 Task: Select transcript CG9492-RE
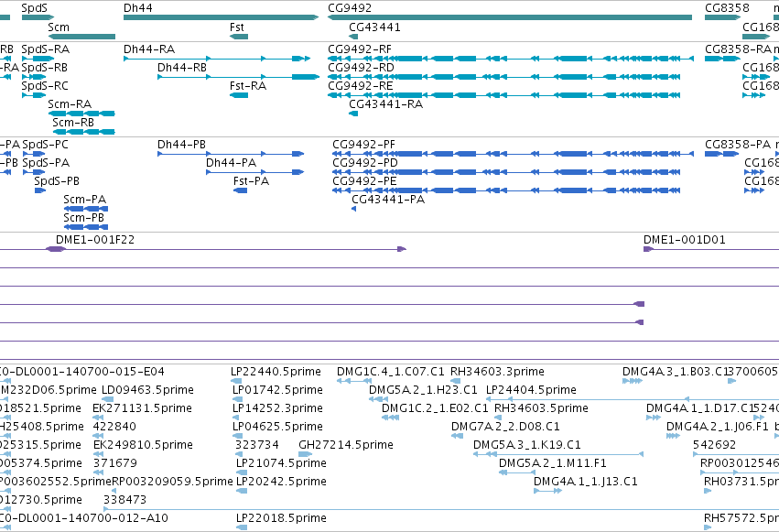504,95
